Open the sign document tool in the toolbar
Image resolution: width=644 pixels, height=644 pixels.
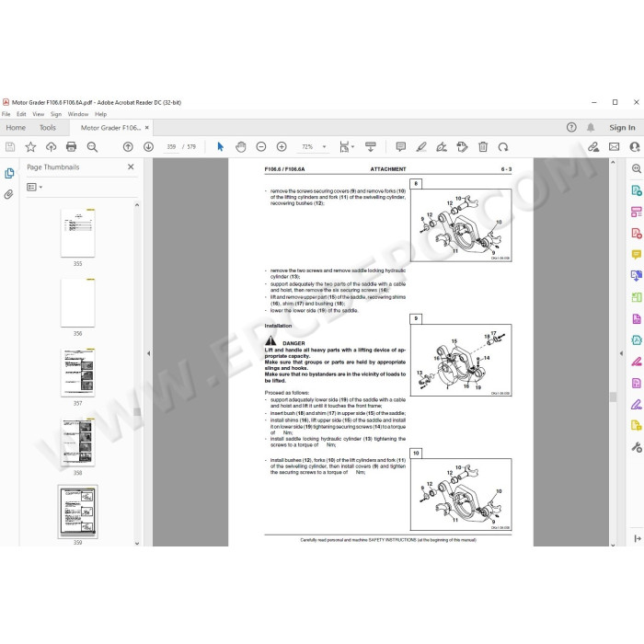point(442,146)
